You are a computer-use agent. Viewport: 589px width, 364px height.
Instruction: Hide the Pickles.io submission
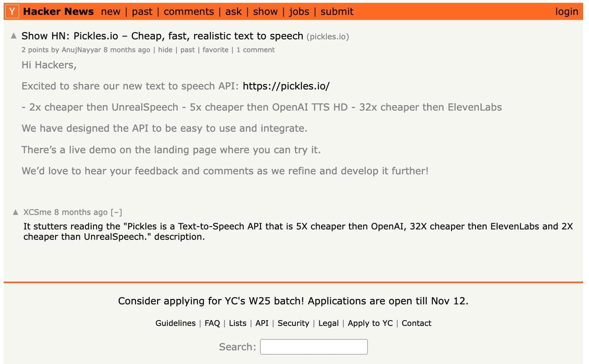[x=165, y=50]
